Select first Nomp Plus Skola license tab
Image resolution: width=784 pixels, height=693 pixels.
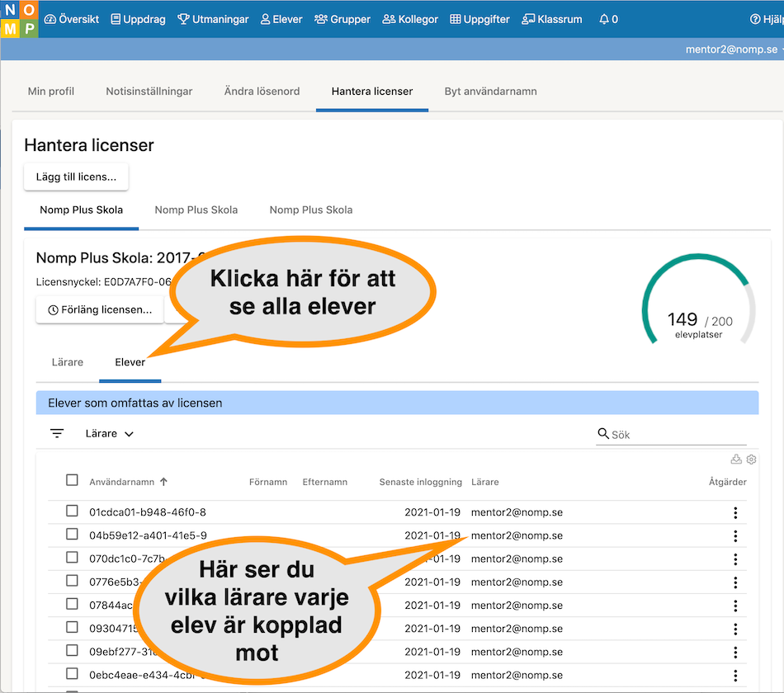point(82,210)
